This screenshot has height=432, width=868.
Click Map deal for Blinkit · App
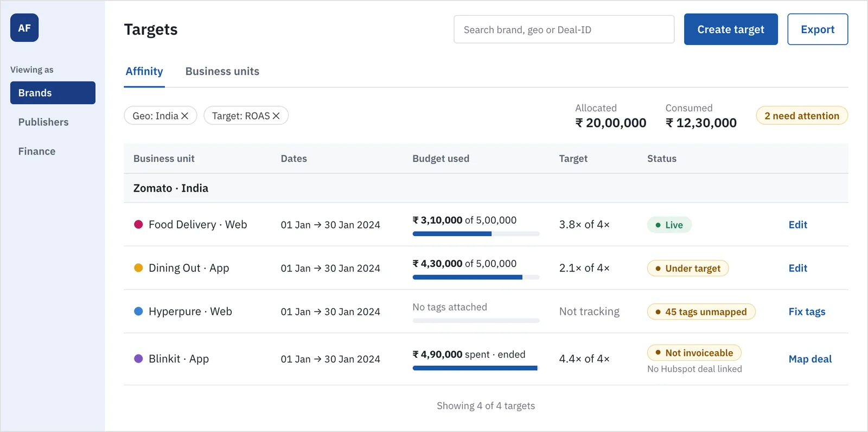(810, 359)
